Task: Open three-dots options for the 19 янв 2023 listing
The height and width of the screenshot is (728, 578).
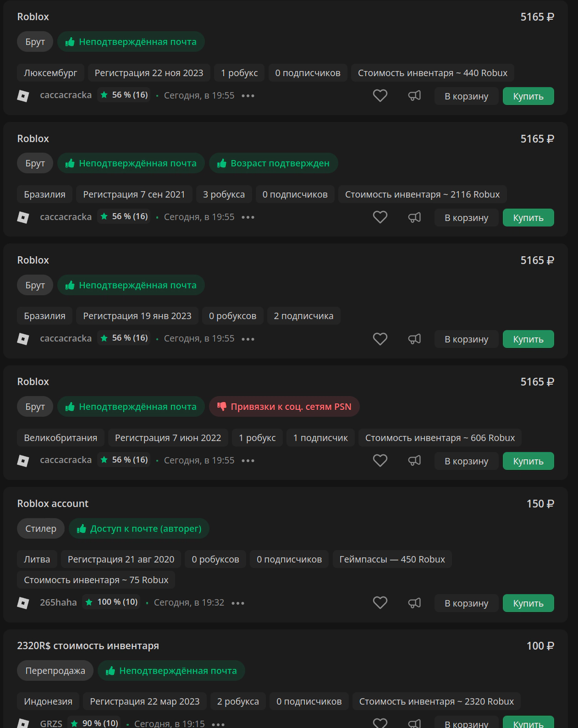Action: [x=248, y=339]
